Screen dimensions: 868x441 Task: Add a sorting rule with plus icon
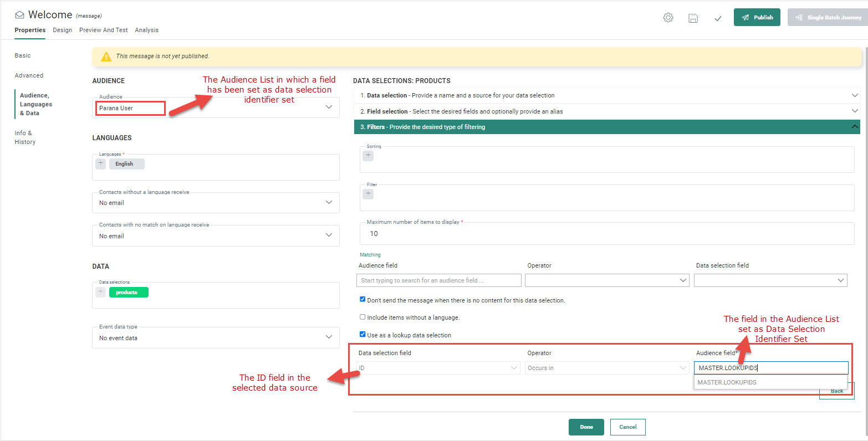[x=368, y=156]
